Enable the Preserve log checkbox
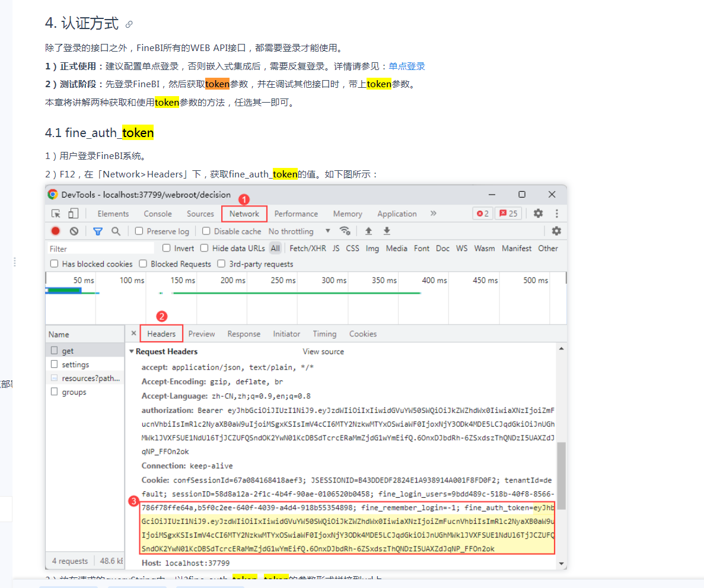Image resolution: width=704 pixels, height=588 pixels. (139, 231)
